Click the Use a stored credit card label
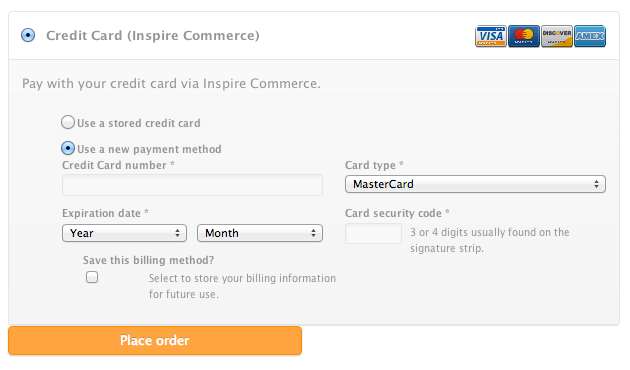 pos(139,123)
